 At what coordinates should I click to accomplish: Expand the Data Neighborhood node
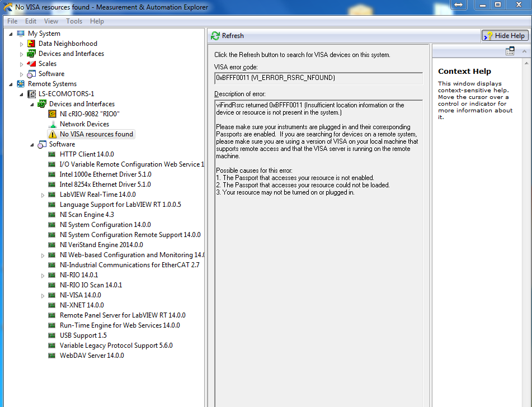click(x=21, y=44)
